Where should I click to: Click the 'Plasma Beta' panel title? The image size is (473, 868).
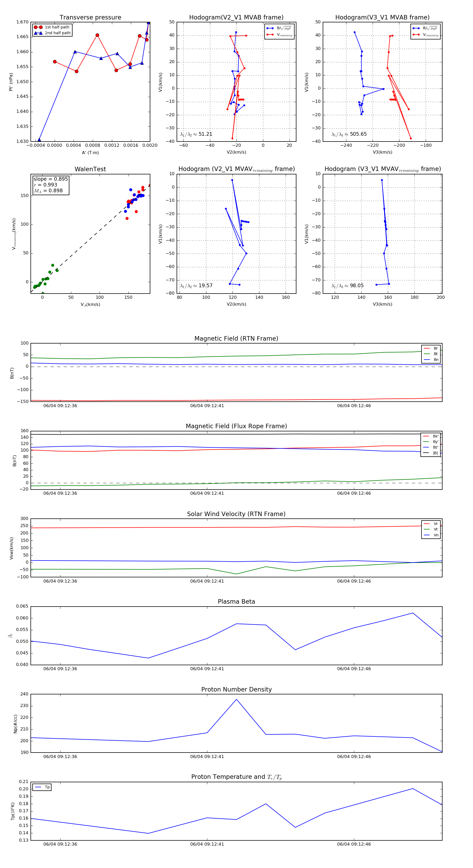click(x=236, y=602)
